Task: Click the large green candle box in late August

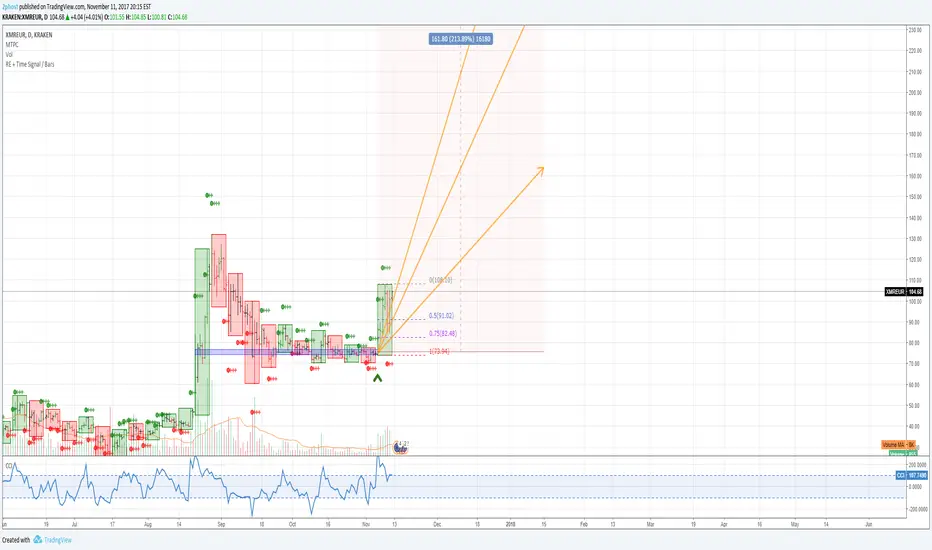Action: (x=202, y=332)
